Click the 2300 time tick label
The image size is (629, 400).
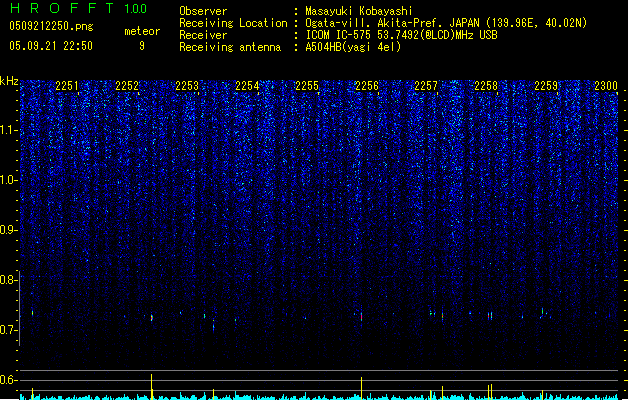click(x=606, y=86)
